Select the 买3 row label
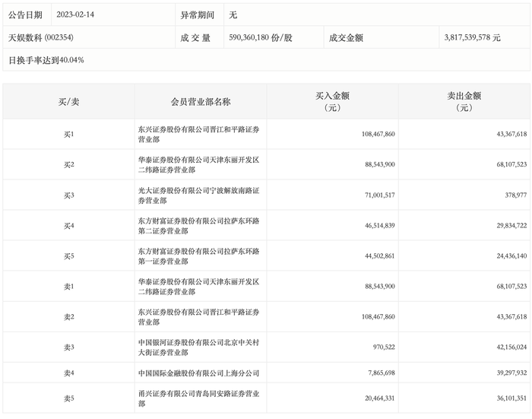 click(68, 195)
